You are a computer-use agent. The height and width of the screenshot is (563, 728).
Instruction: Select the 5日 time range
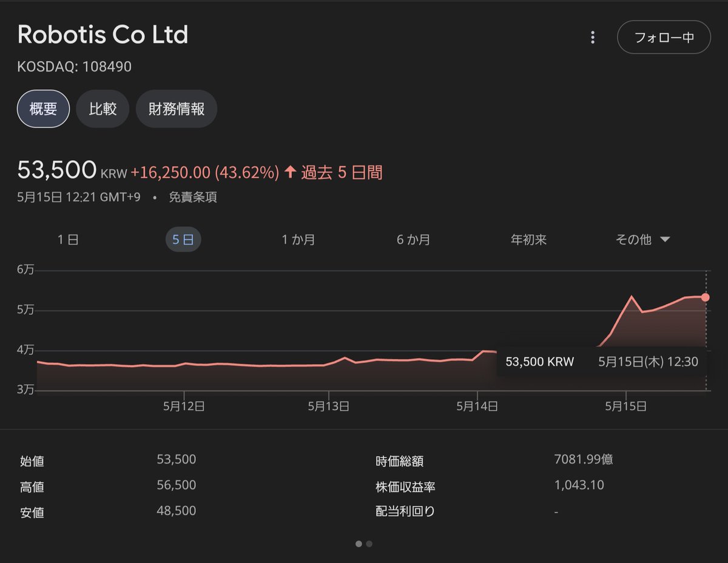coord(183,240)
